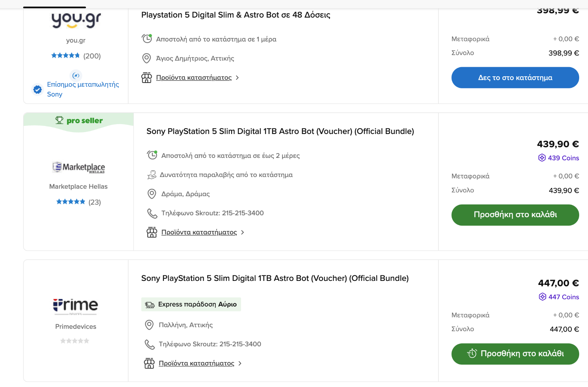Click the location pin by Παλλήνη
The height and width of the screenshot is (387, 588).
pyautogui.click(x=149, y=325)
